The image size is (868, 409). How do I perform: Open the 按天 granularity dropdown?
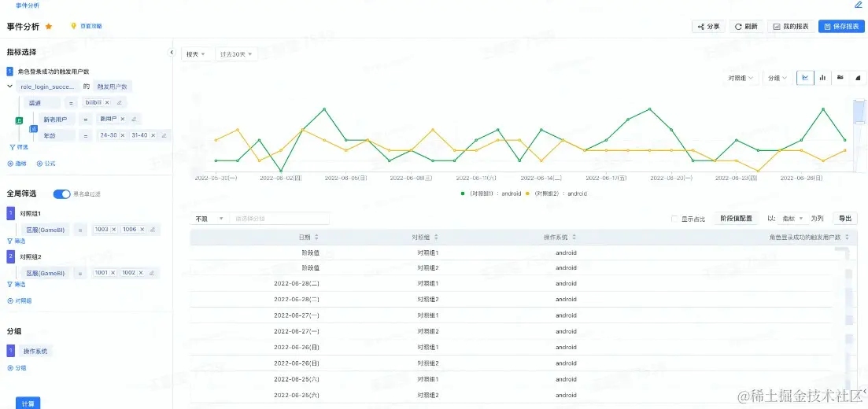pyautogui.click(x=196, y=54)
